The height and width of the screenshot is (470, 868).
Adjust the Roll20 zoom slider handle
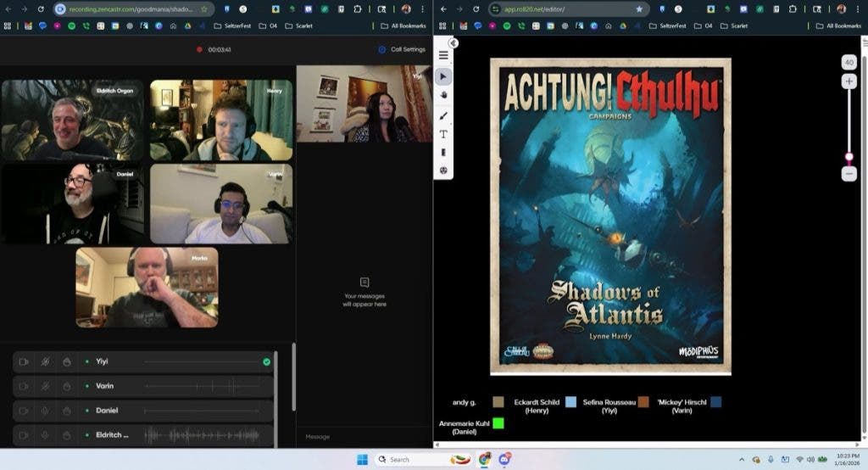(x=849, y=158)
